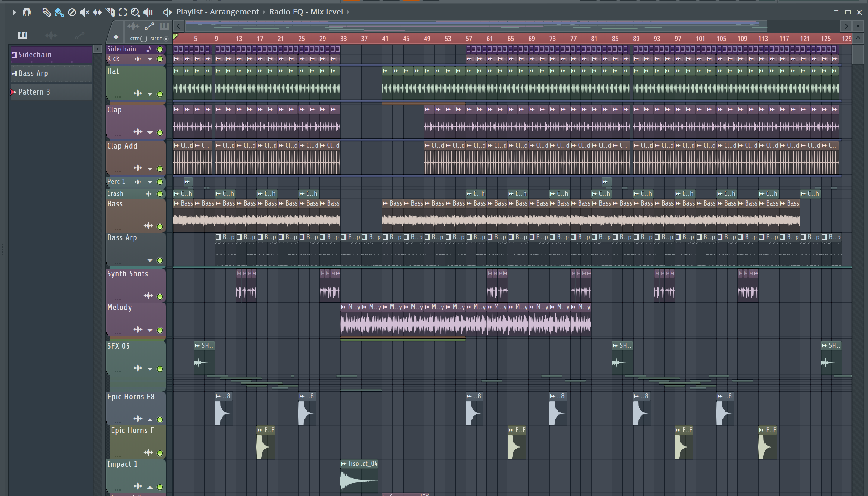Select the Bass Arp track header
Screen dimensions: 868x496
(x=136, y=250)
